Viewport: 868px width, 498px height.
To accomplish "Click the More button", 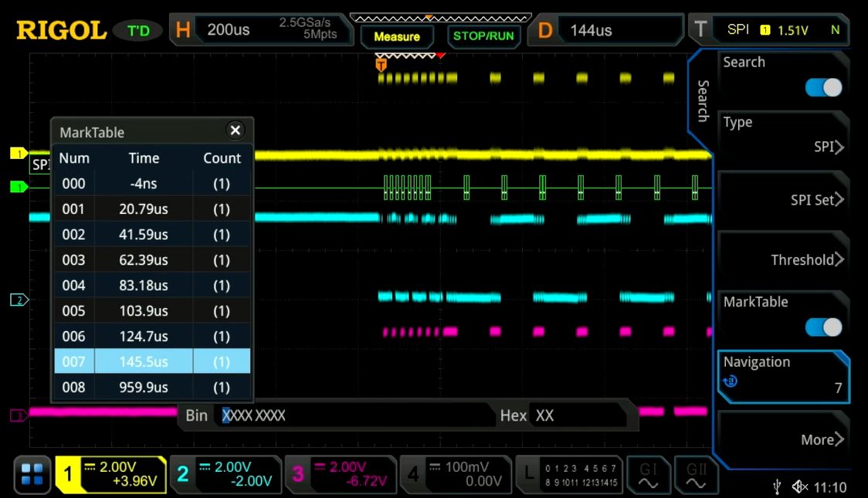I will (x=782, y=439).
